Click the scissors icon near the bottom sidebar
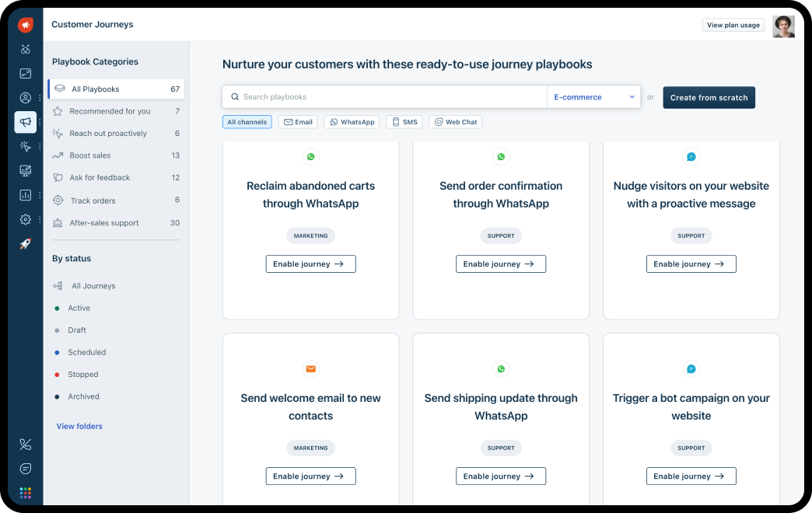This screenshot has width=812, height=513. tap(25, 444)
